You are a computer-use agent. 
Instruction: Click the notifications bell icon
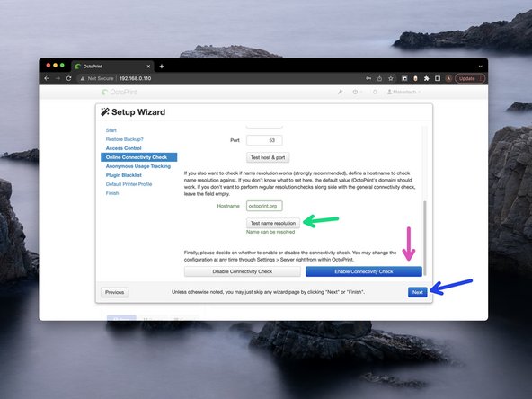point(375,92)
